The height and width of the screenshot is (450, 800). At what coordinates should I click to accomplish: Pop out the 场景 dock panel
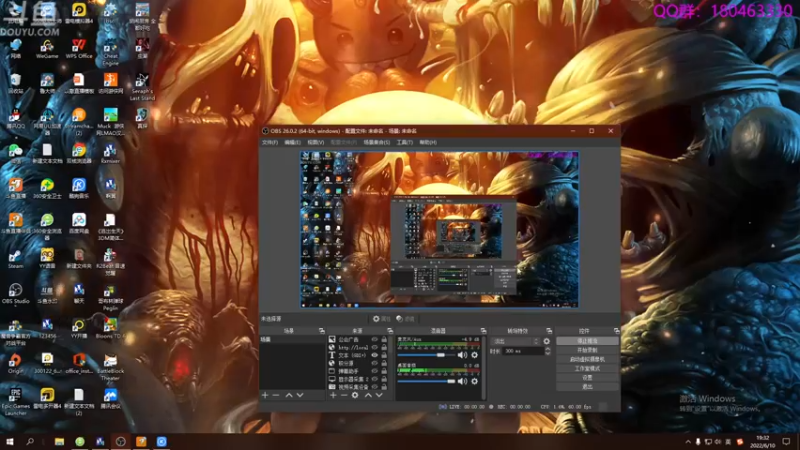[x=321, y=331]
